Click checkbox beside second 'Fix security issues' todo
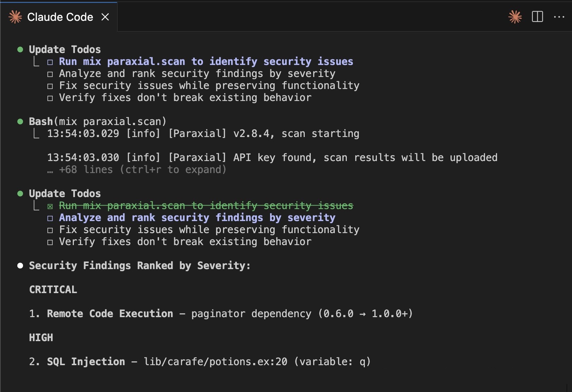This screenshot has width=572, height=392. point(50,230)
